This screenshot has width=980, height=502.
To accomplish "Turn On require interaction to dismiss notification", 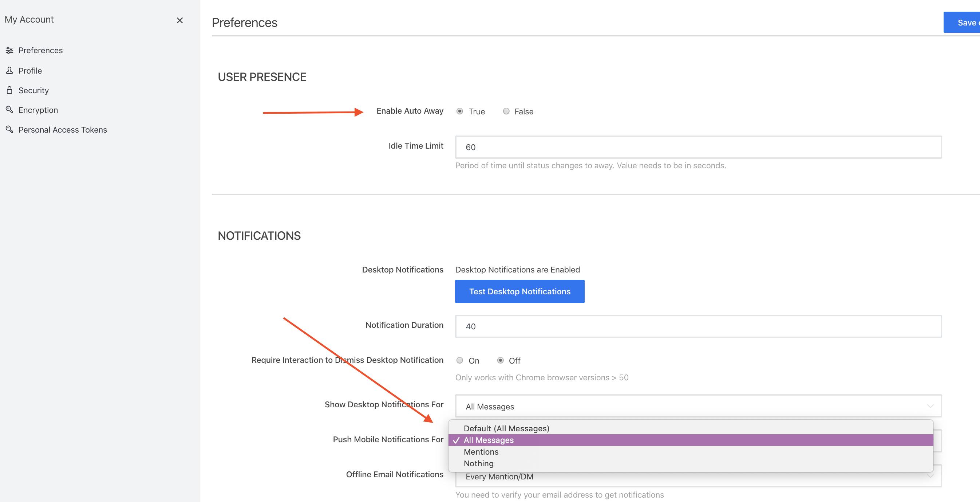I will pos(459,360).
